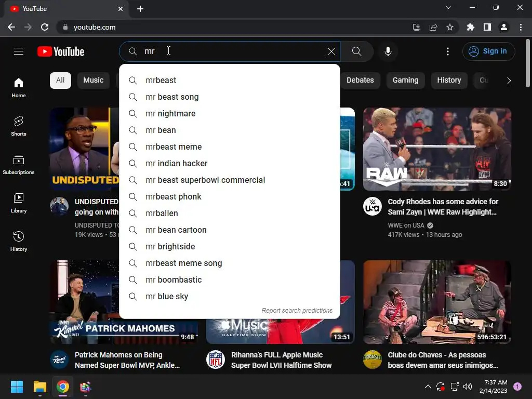Choose the 'mrbeast' search suggestion
Viewport: 532px width, 399px height.
230,80
